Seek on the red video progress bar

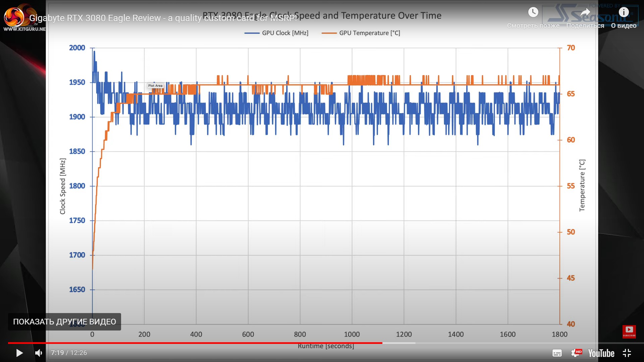pyautogui.click(x=195, y=343)
